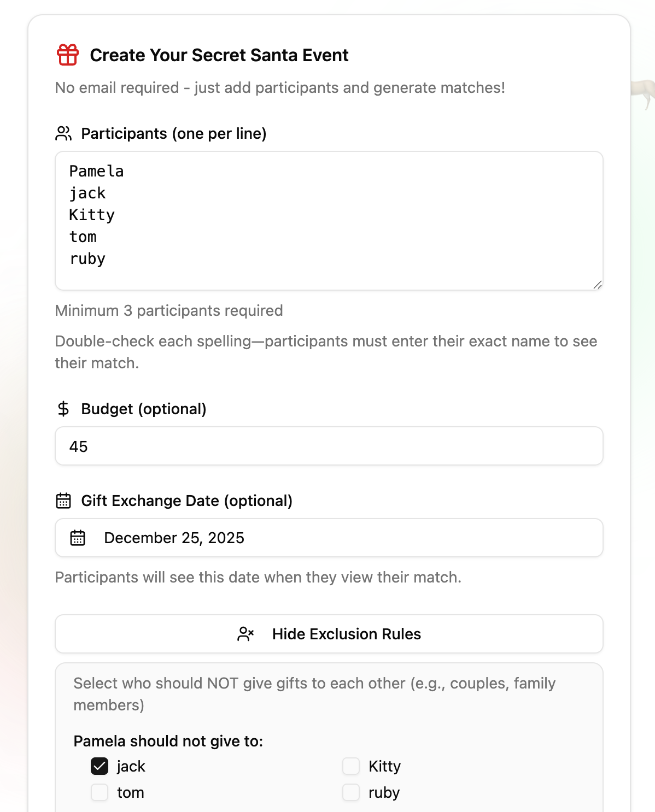Click inside the participants name list
The height and width of the screenshot is (812, 655).
click(328, 219)
